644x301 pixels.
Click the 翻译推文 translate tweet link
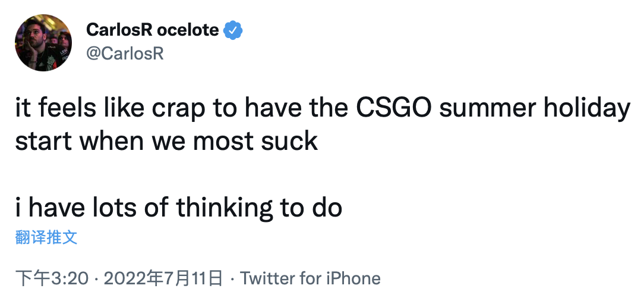point(46,238)
